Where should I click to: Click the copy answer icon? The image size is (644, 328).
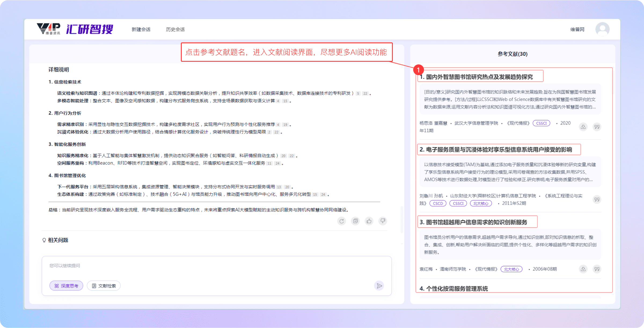pyautogui.click(x=355, y=221)
